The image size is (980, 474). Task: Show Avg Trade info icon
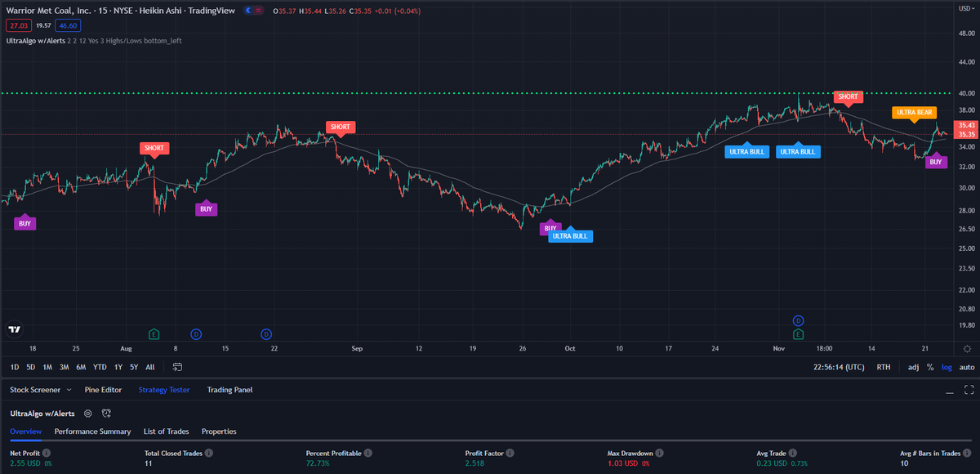pos(792,453)
